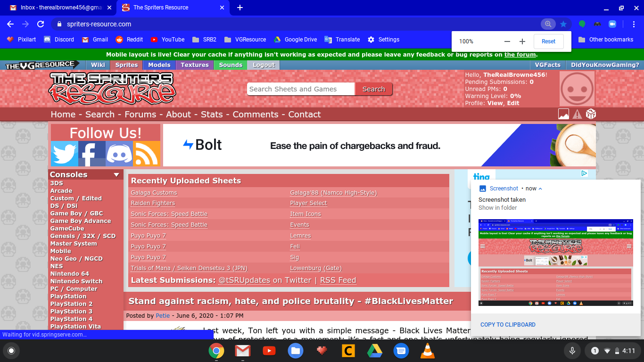Open the Nintendo Switch console link
The width and height of the screenshot is (644, 362).
(x=76, y=281)
